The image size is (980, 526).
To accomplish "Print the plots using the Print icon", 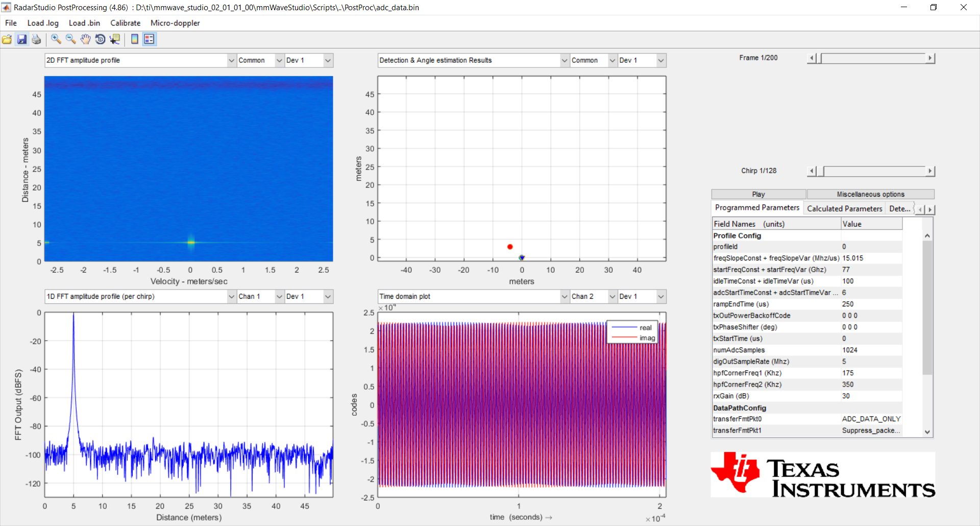I will click(x=36, y=39).
